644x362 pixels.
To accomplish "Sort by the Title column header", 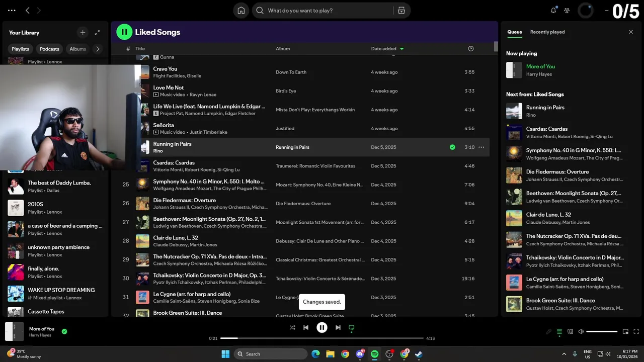I will coord(140,49).
